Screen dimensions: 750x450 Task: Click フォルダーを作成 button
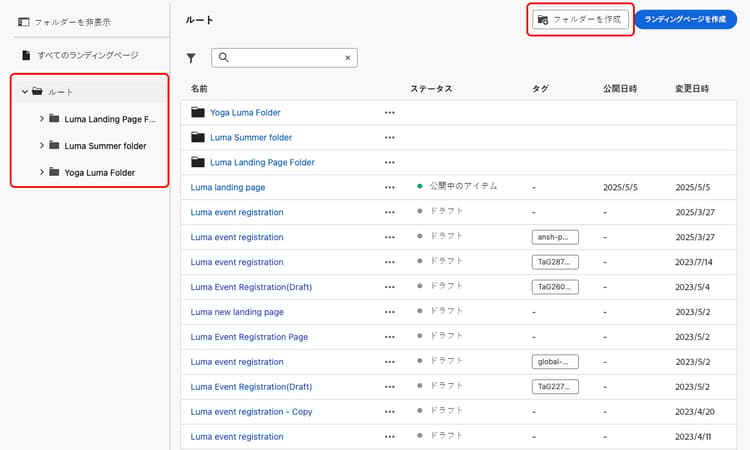580,20
